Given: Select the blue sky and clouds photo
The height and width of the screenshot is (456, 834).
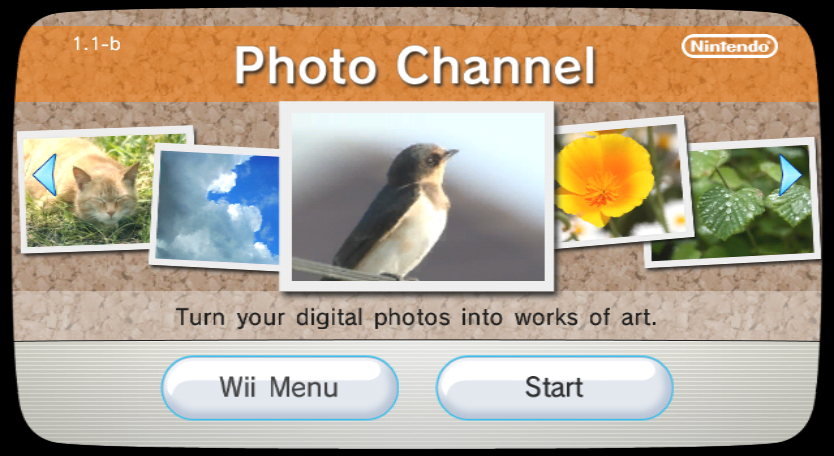Looking at the screenshot, I should pyautogui.click(x=215, y=208).
